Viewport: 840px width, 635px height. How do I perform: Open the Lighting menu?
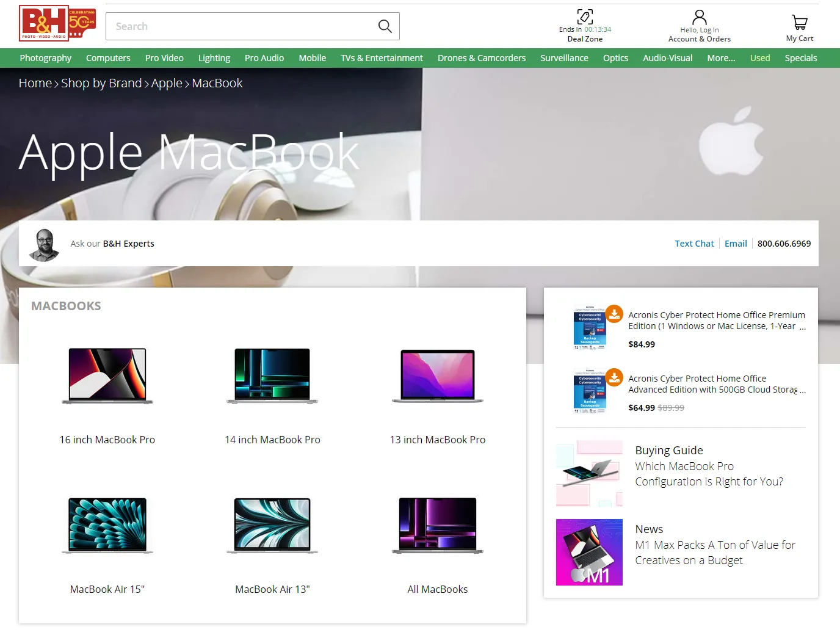coord(214,58)
